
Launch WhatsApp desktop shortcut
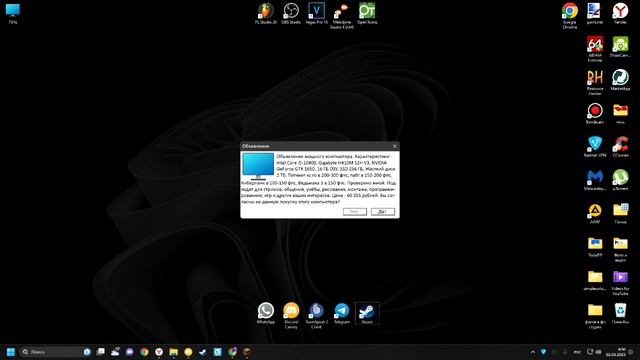tap(266, 313)
